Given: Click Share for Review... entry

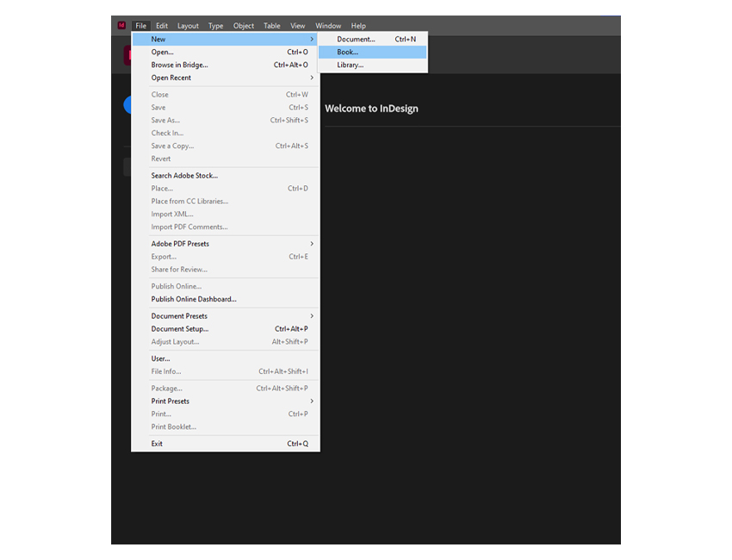Looking at the screenshot, I should (226, 270).
